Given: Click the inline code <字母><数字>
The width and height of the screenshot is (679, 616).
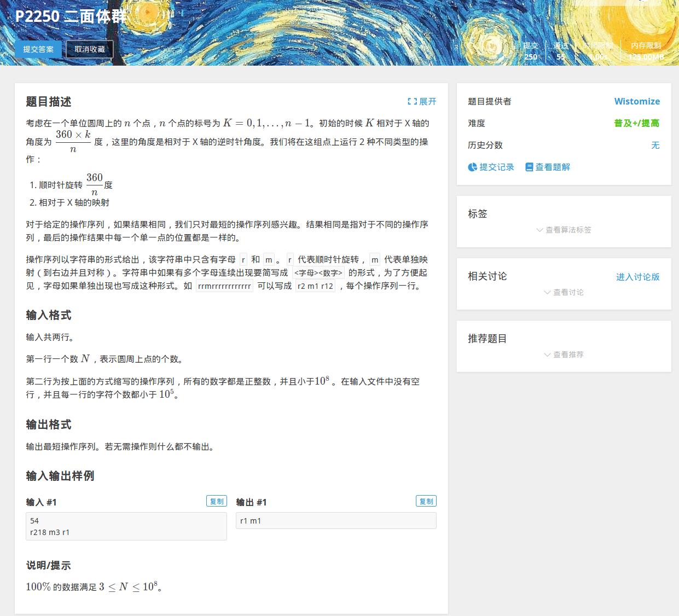Looking at the screenshot, I should (318, 273).
